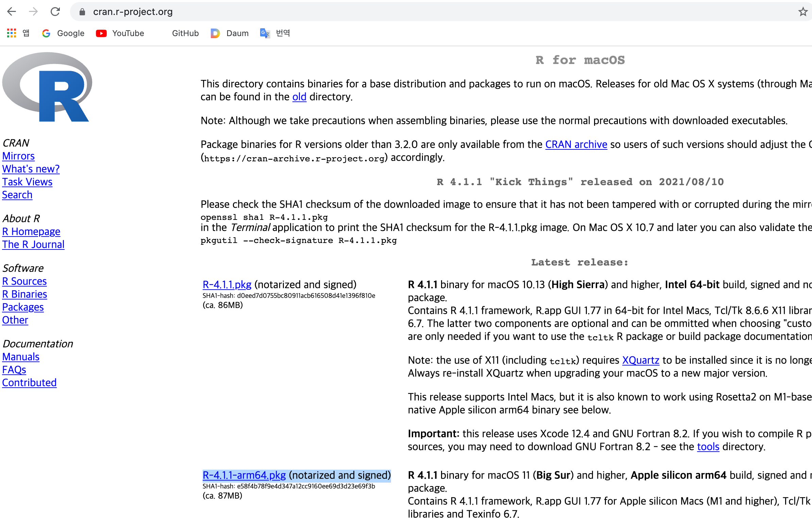Image resolution: width=812 pixels, height=518 pixels.
Task: Download the R-4.1.1.pkg installer
Action: tap(227, 285)
